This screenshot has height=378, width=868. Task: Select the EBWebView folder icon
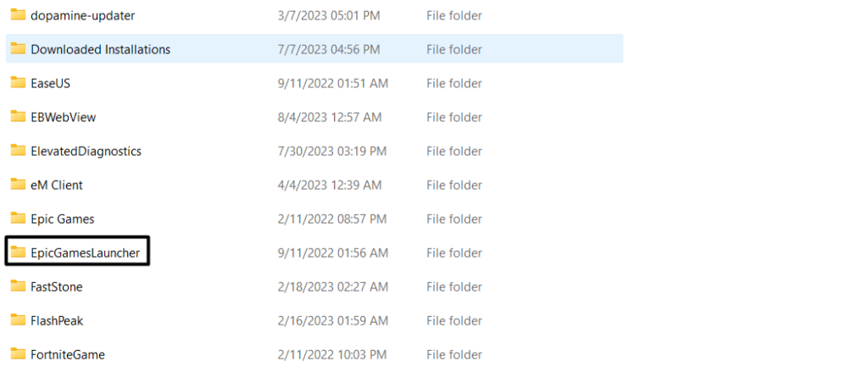pos(18,117)
